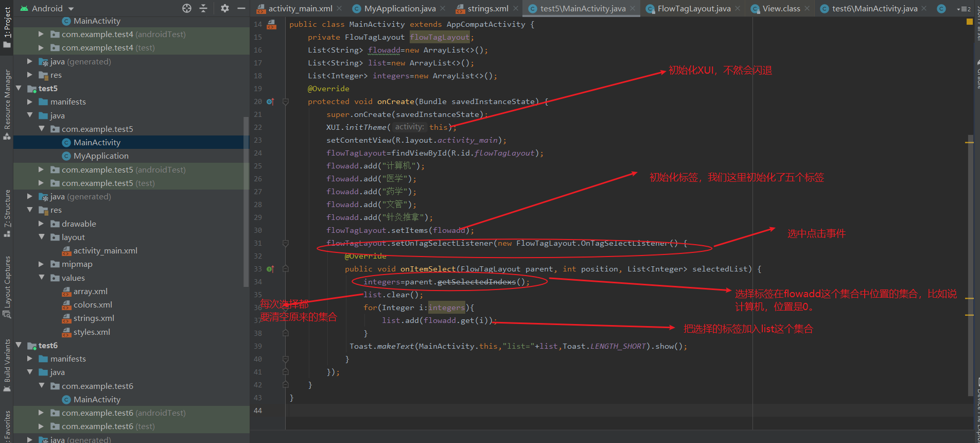Click the override gutter icon on line 20
The image size is (980, 443).
click(x=270, y=102)
